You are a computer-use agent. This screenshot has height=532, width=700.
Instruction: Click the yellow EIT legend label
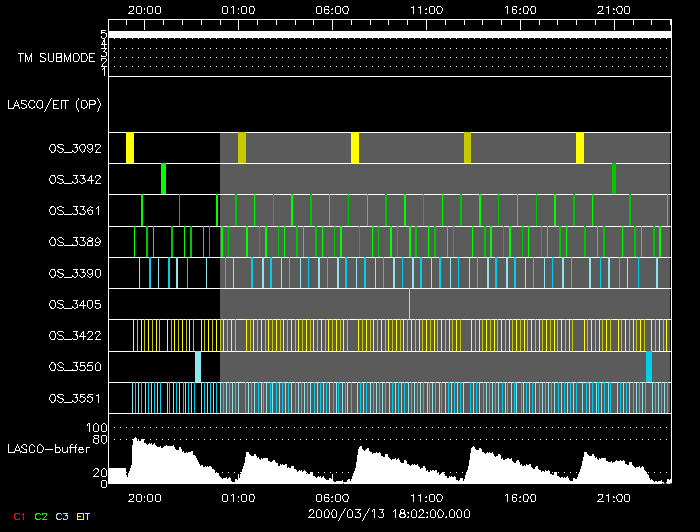[x=84, y=517]
